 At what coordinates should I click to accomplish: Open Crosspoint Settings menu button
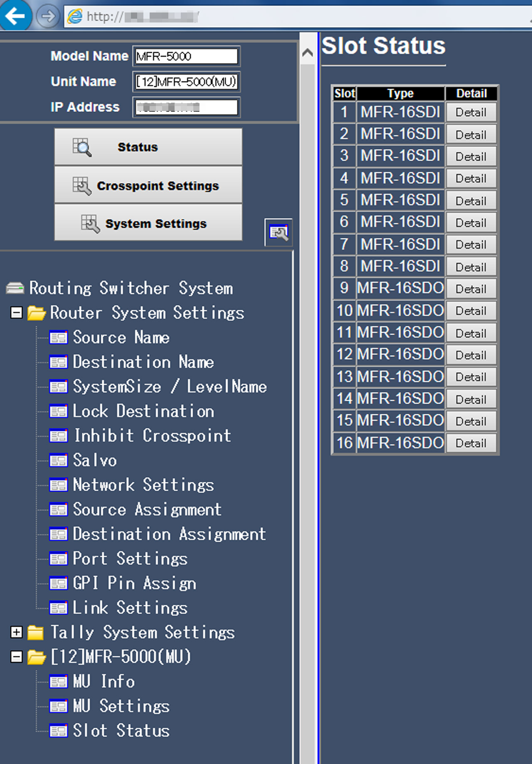[x=148, y=185]
